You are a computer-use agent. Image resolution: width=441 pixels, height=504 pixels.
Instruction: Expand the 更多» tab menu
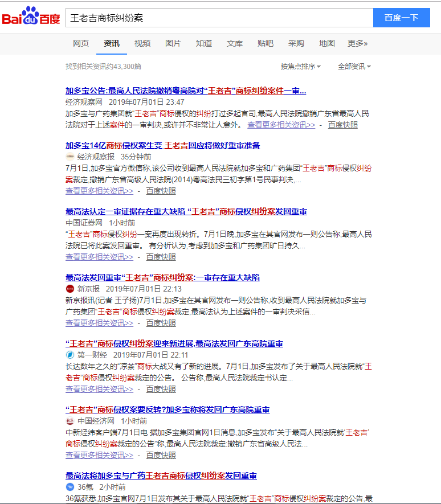[357, 43]
